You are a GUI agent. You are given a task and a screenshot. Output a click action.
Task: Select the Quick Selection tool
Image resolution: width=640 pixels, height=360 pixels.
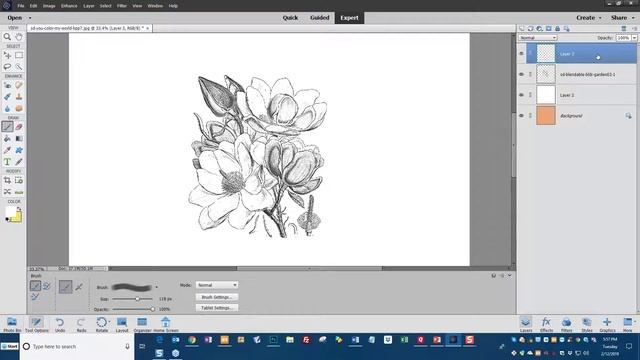click(19, 67)
